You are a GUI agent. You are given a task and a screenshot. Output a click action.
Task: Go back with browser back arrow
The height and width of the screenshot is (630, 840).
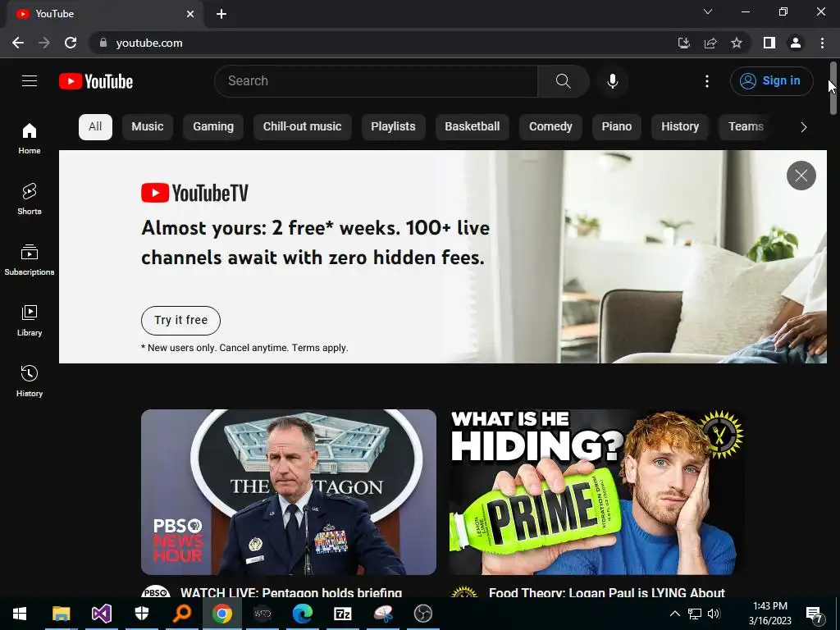tap(18, 43)
